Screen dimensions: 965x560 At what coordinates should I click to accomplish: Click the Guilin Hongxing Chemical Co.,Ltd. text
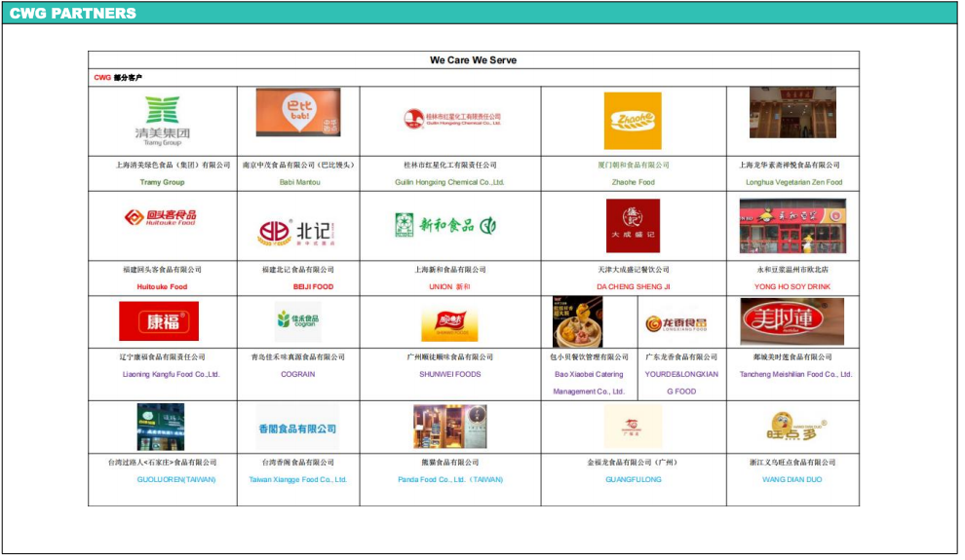pos(449,182)
